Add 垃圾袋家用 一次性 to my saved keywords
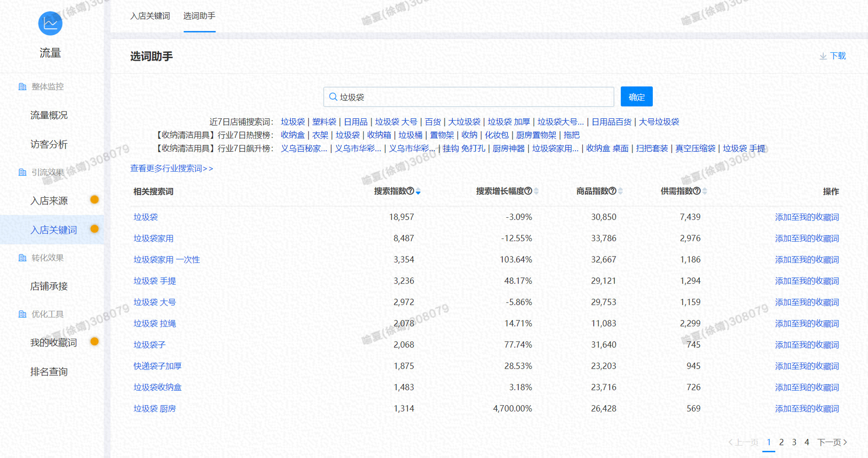868x458 pixels. coord(807,260)
